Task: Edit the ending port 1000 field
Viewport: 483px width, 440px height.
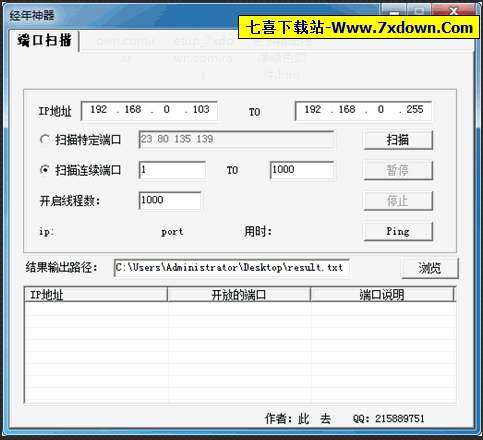Action: pyautogui.click(x=302, y=170)
